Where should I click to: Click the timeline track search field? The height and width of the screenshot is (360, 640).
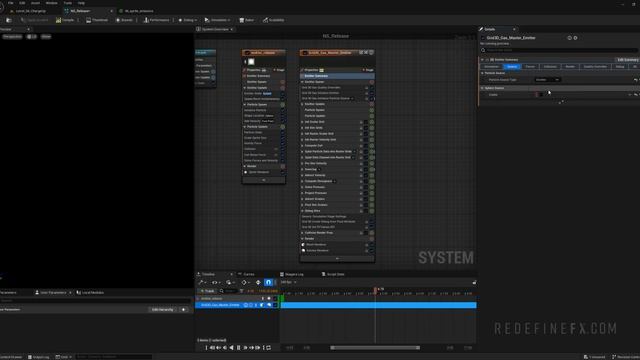tap(229, 291)
